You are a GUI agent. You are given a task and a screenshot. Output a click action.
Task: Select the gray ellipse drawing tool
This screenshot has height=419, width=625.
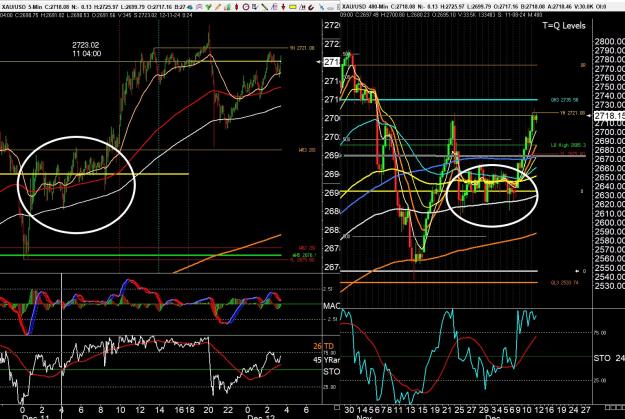(x=330, y=8)
